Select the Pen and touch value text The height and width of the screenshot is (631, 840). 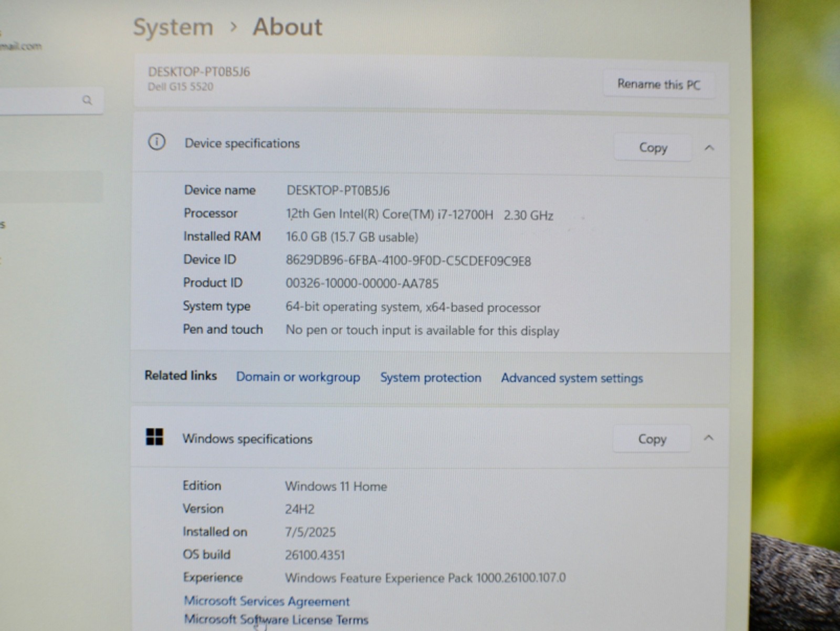point(423,330)
